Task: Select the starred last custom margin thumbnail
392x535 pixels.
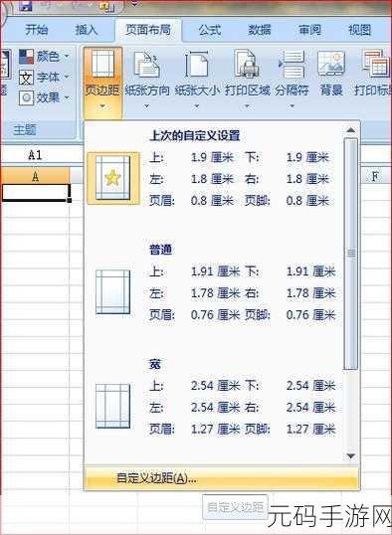Action: coord(113,178)
